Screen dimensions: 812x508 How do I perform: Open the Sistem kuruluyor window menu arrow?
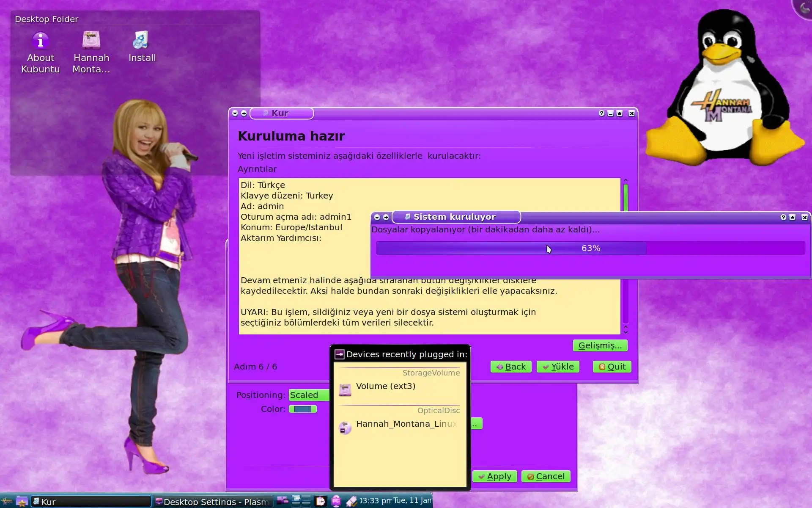click(377, 217)
